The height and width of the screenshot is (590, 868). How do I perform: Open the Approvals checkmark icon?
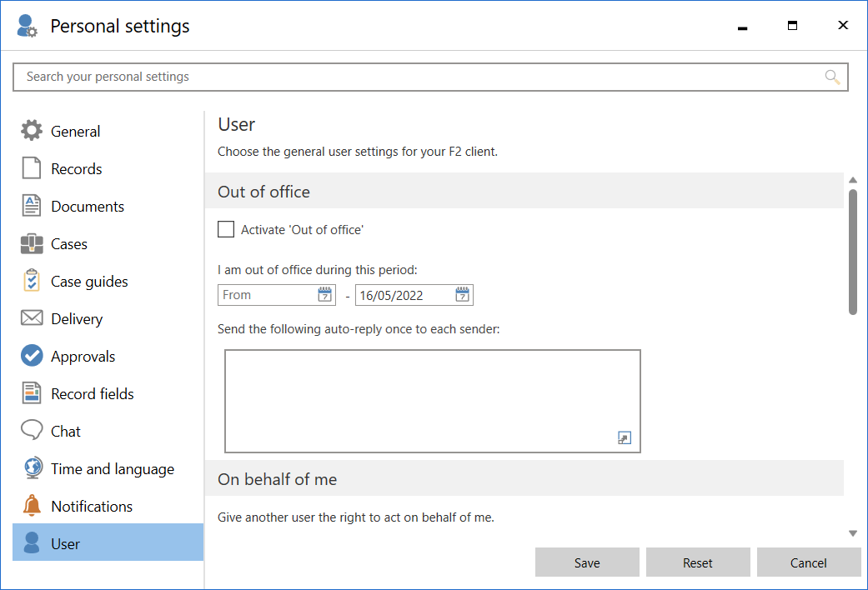click(32, 356)
